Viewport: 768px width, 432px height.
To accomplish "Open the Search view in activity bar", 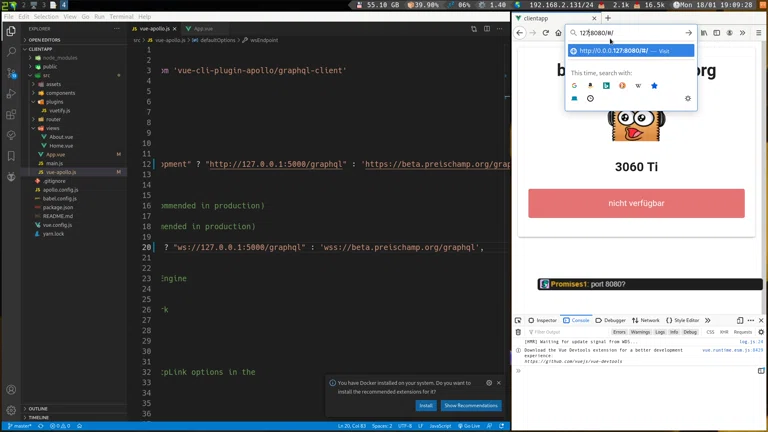I will click(x=11, y=52).
